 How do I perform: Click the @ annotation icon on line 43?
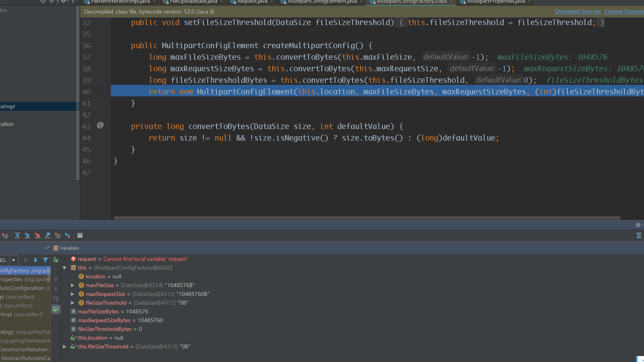coord(100,125)
